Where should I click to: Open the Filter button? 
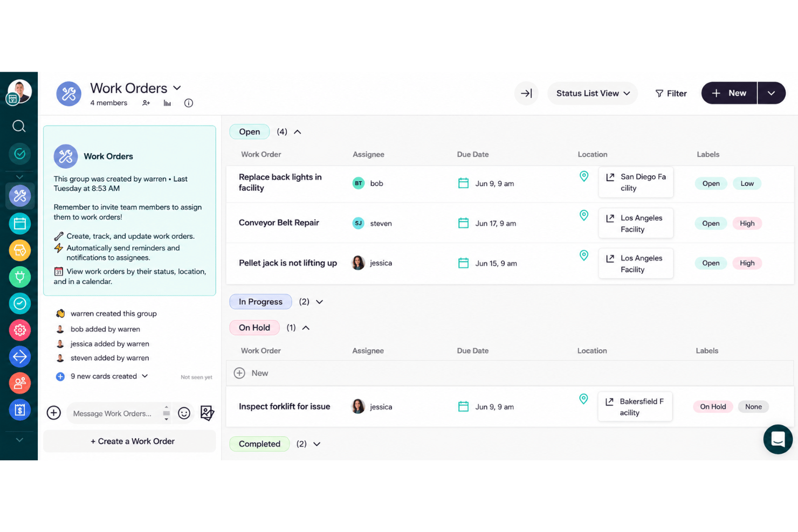671,93
